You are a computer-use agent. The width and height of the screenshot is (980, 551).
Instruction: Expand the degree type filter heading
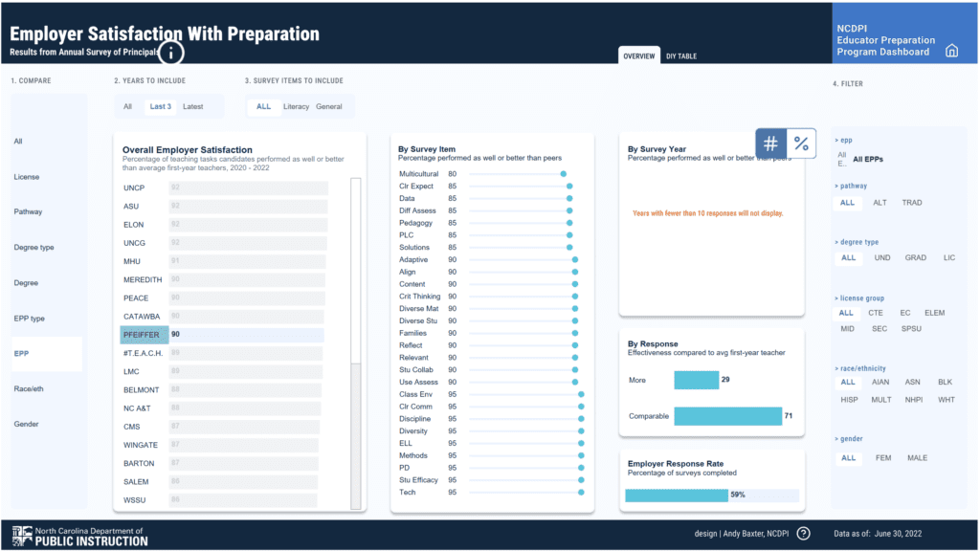click(857, 242)
